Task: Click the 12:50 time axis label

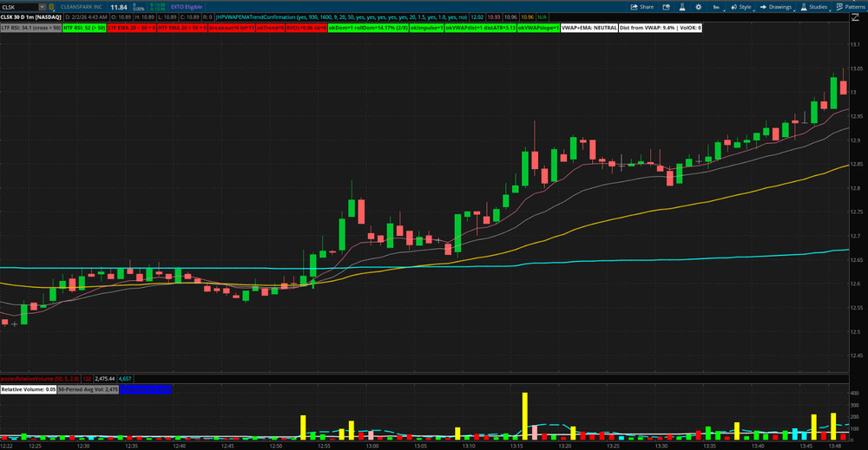Action: pos(276,446)
